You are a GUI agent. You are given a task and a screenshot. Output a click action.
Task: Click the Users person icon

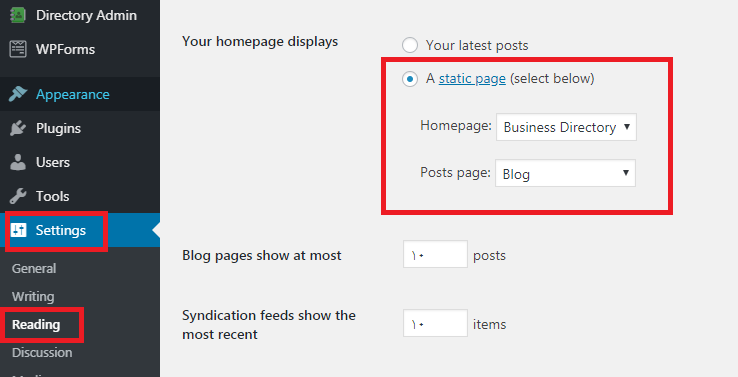point(18,162)
